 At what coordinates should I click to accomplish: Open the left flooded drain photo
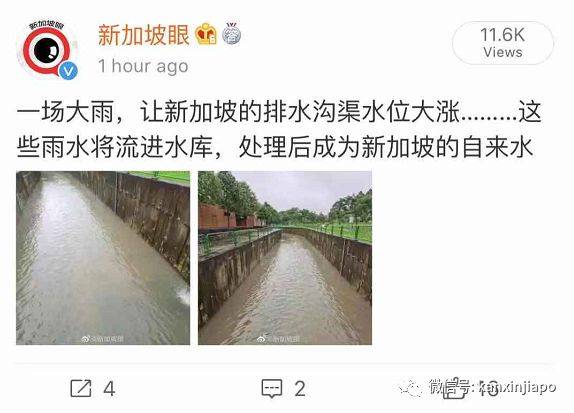point(103,258)
